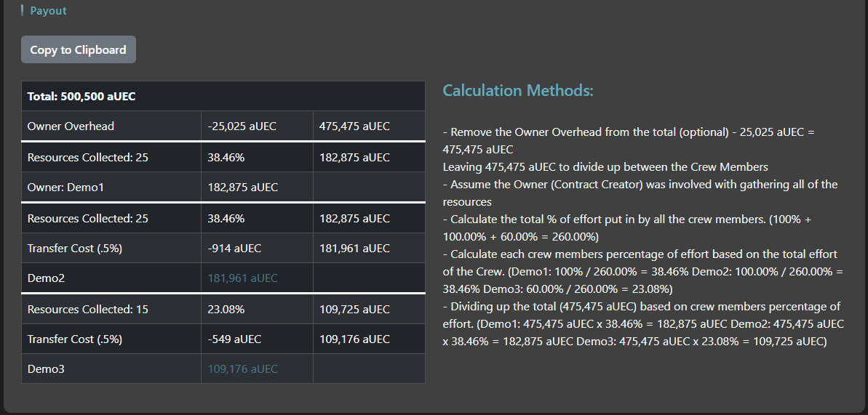
Task: Click the Demo2 name cell
Action: [x=111, y=278]
